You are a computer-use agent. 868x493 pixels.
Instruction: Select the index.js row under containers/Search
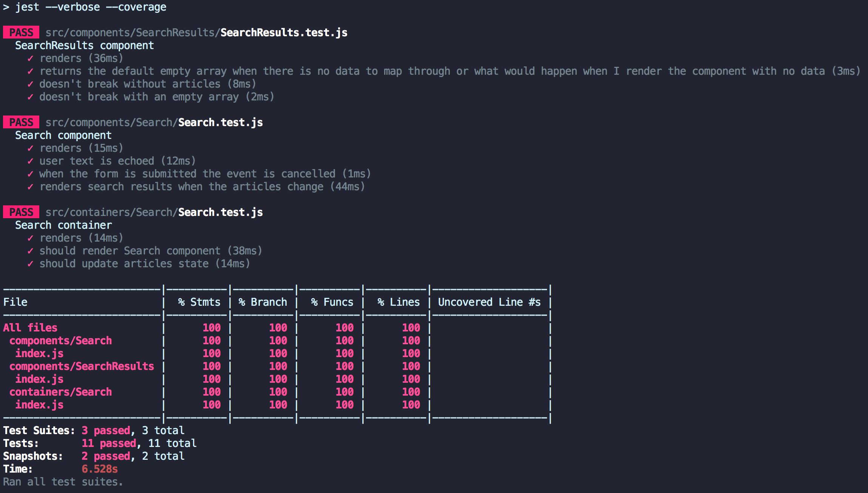(39, 404)
